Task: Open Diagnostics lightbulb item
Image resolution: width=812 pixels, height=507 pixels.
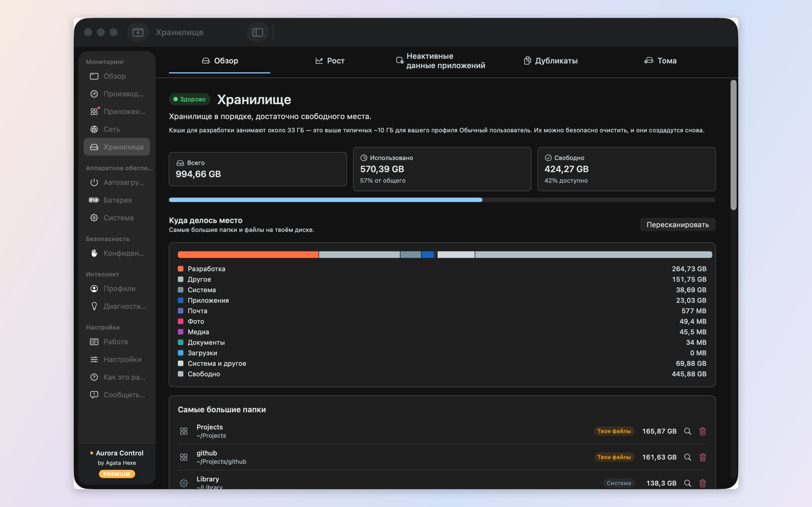Action: pyautogui.click(x=117, y=306)
